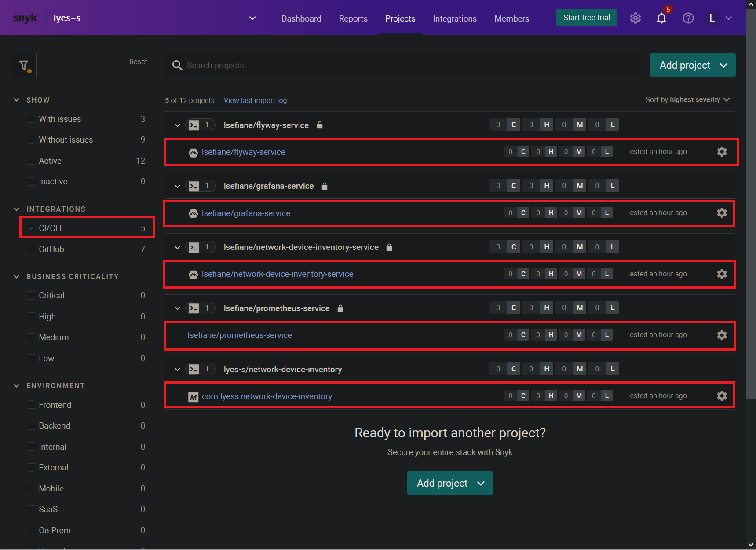Collapse the SHOW filter section

(17, 100)
